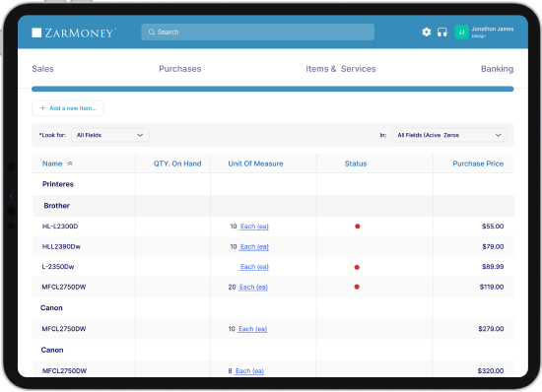The width and height of the screenshot is (542, 392).
Task: Click the $320.00 purchase price
Action: [491, 371]
